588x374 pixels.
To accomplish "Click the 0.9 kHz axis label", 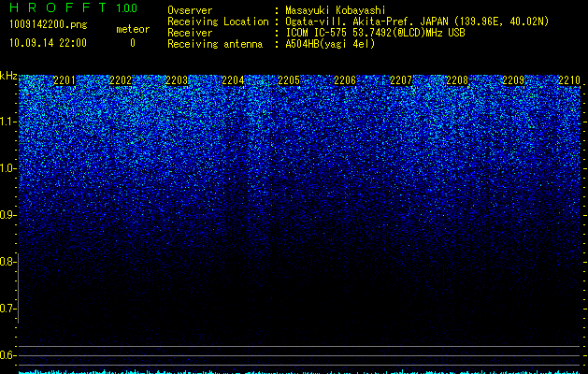I will 7,215.
